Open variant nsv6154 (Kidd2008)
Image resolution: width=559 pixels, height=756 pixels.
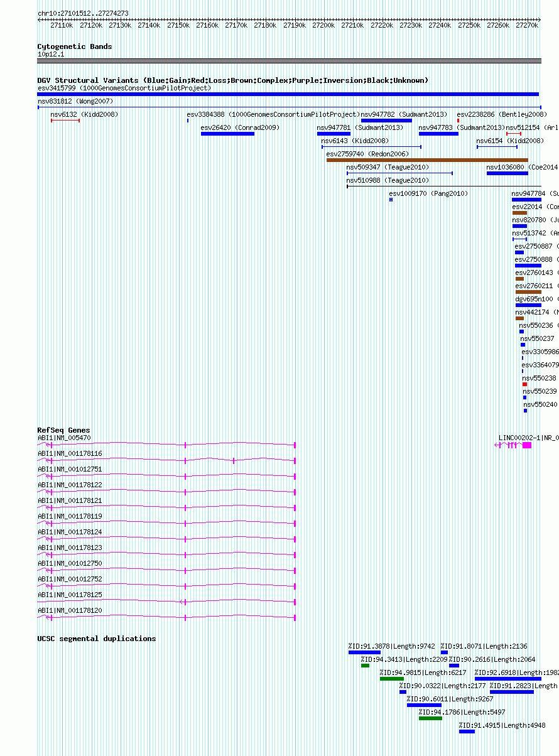pos(510,141)
